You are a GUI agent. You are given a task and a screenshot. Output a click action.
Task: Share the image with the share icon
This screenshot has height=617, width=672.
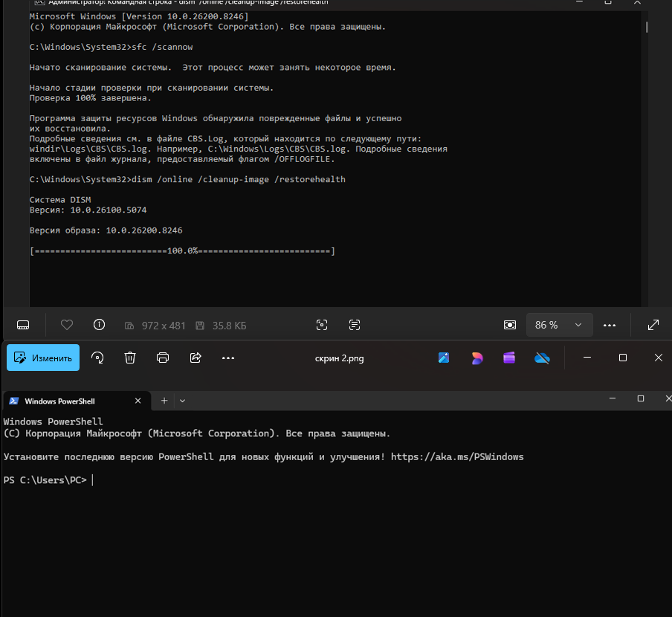[x=196, y=358]
